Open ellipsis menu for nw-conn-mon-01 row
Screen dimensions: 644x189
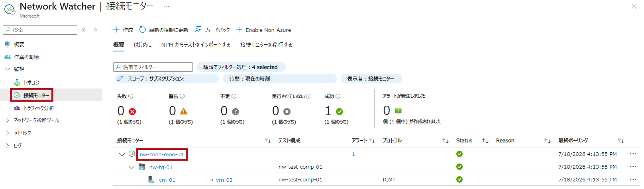[633, 154]
